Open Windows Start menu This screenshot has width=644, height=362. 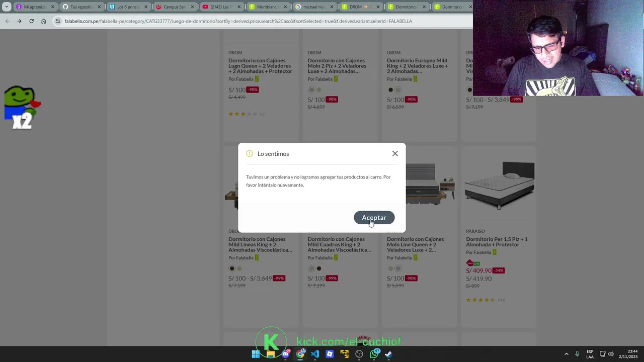256,354
